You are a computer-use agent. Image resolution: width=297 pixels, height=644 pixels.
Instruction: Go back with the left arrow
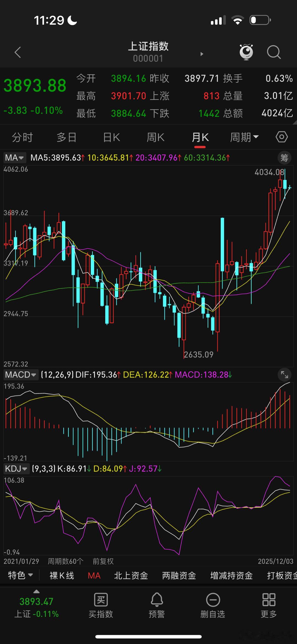[18, 52]
